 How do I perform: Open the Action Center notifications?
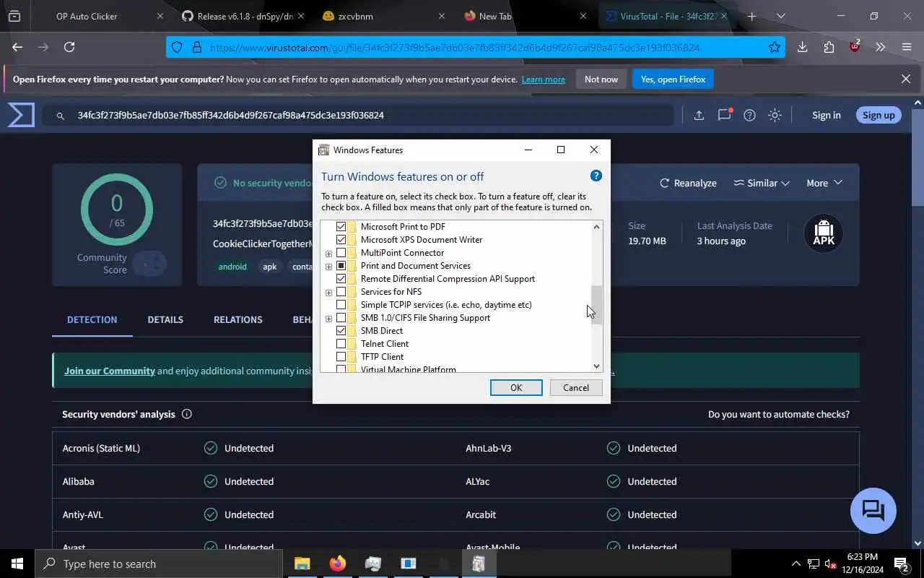point(902,564)
